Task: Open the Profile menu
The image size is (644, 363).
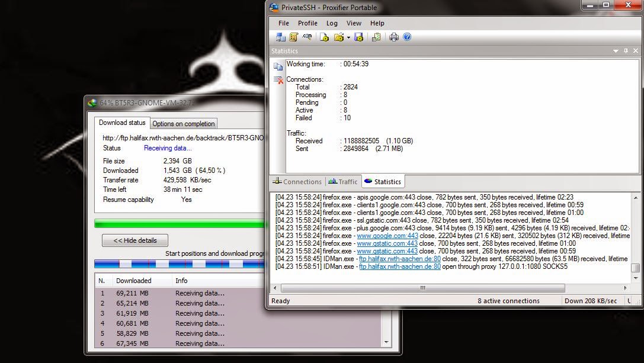Action: [307, 24]
